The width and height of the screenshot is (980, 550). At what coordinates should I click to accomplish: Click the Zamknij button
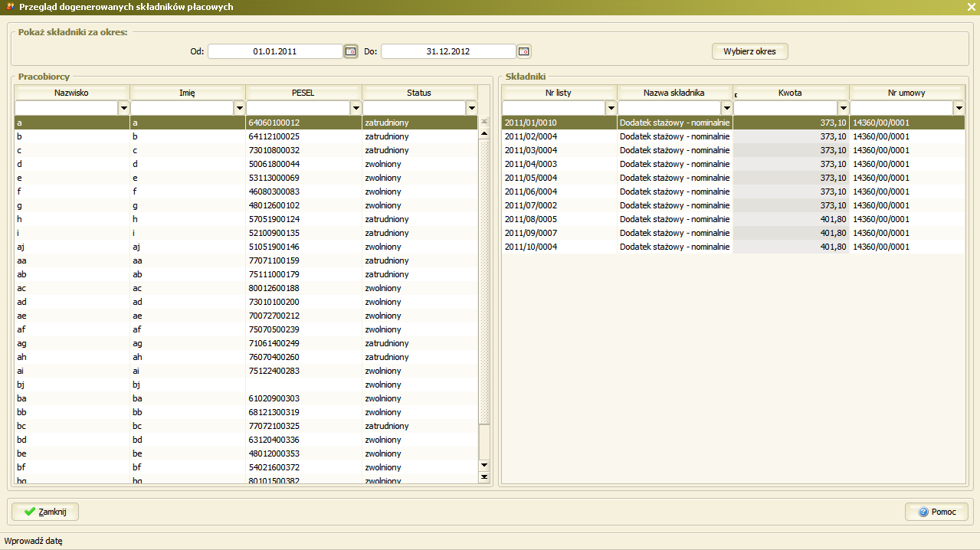click(x=45, y=512)
